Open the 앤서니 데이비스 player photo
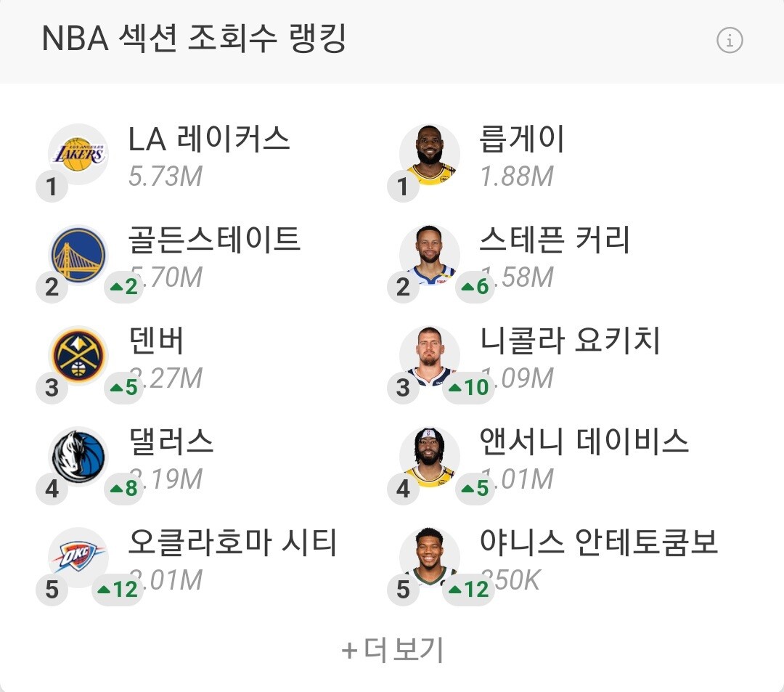784x692 pixels. coord(430,457)
